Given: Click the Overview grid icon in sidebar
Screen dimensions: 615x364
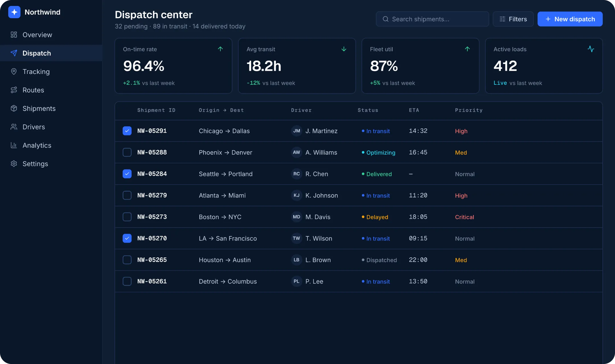Looking at the screenshot, I should [x=14, y=35].
